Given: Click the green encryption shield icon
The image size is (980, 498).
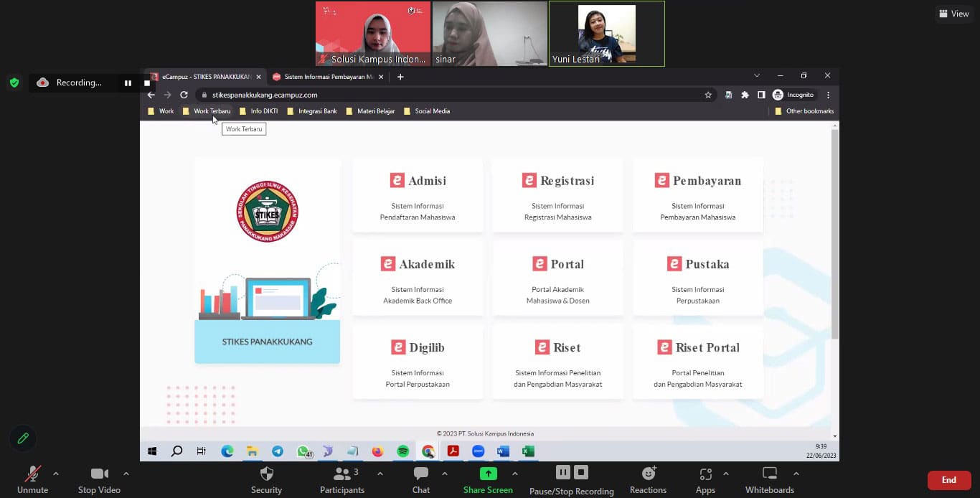Looking at the screenshot, I should click(x=14, y=83).
